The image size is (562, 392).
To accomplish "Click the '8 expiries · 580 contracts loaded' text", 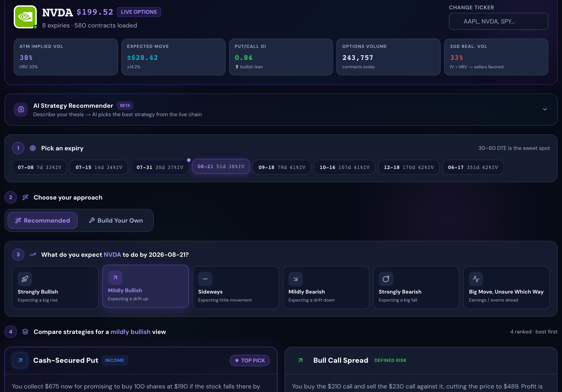I will [x=90, y=25].
